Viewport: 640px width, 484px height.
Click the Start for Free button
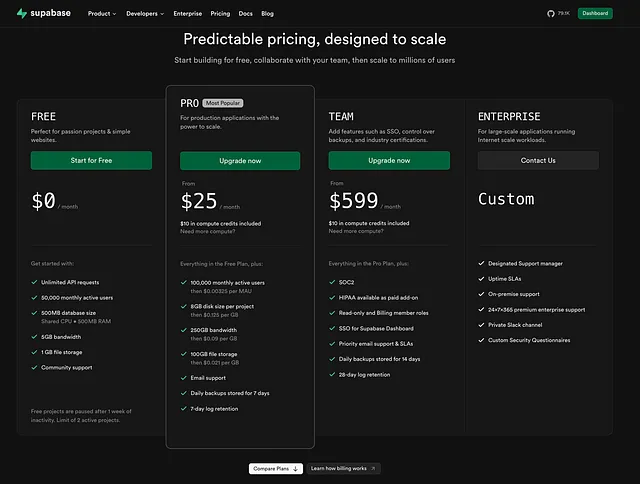click(91, 160)
